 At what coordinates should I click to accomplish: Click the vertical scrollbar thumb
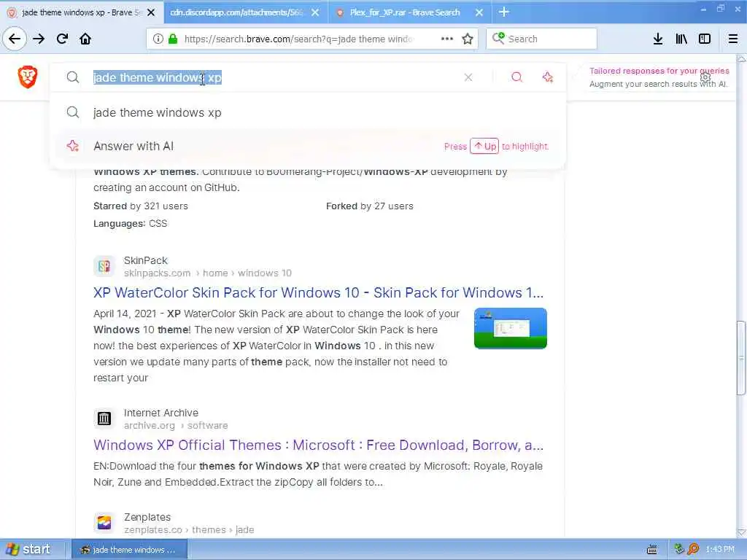741,358
